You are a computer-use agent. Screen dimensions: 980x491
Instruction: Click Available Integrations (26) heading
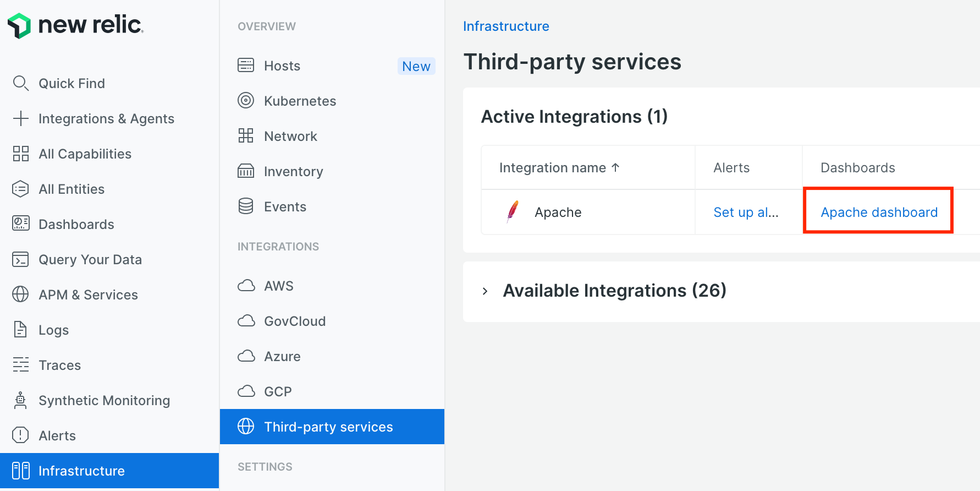coord(615,291)
